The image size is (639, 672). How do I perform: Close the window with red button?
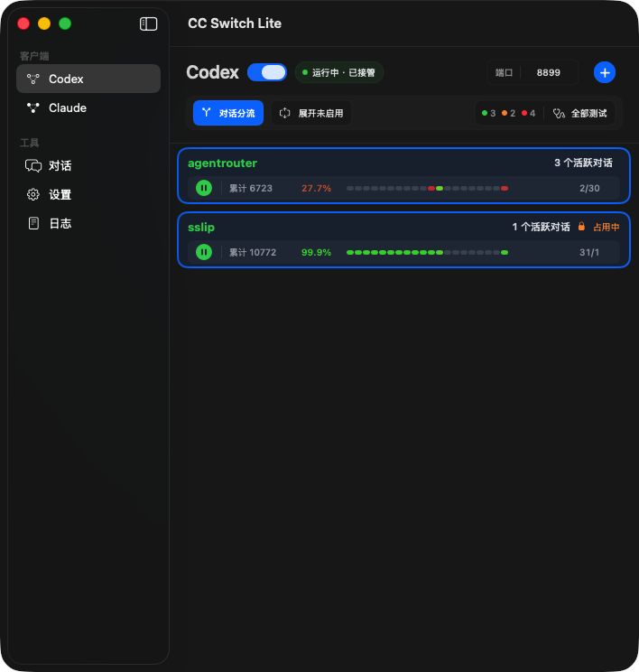point(23,23)
